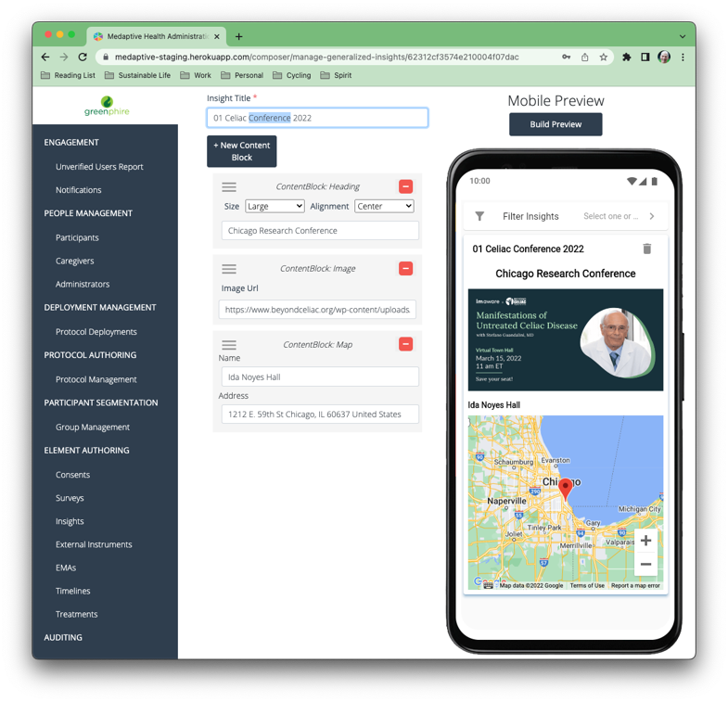Go back using the browser back arrow
The image size is (728, 702).
(x=45, y=57)
